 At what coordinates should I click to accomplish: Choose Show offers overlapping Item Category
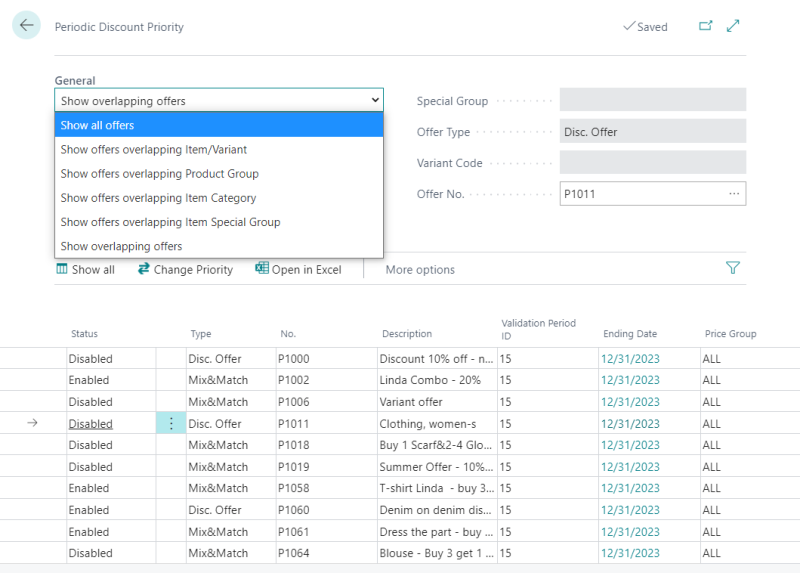219,198
